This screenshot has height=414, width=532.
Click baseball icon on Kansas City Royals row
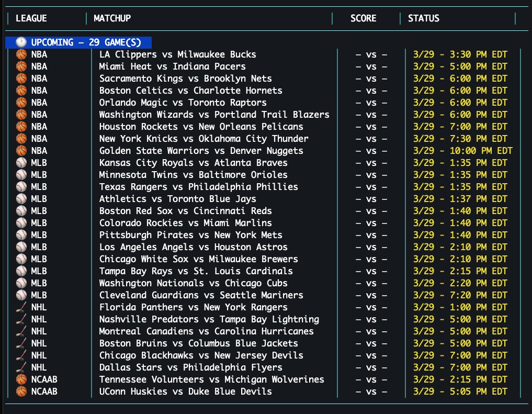click(21, 163)
